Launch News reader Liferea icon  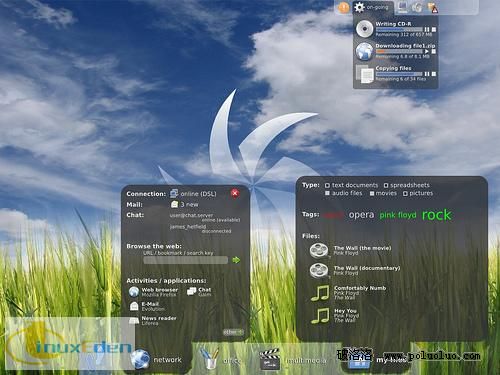click(134, 321)
